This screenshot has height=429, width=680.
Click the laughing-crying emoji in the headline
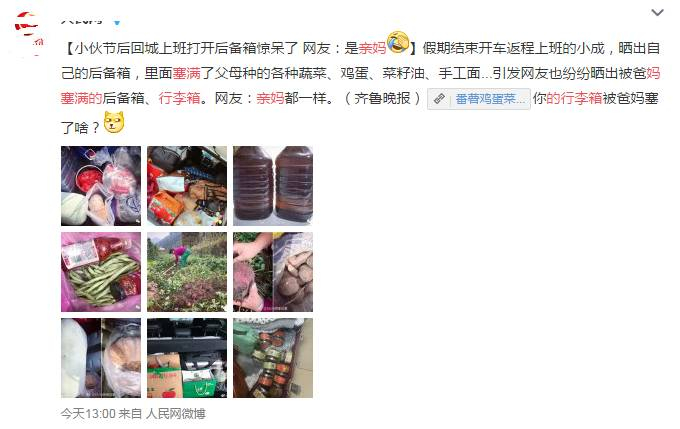(x=398, y=43)
